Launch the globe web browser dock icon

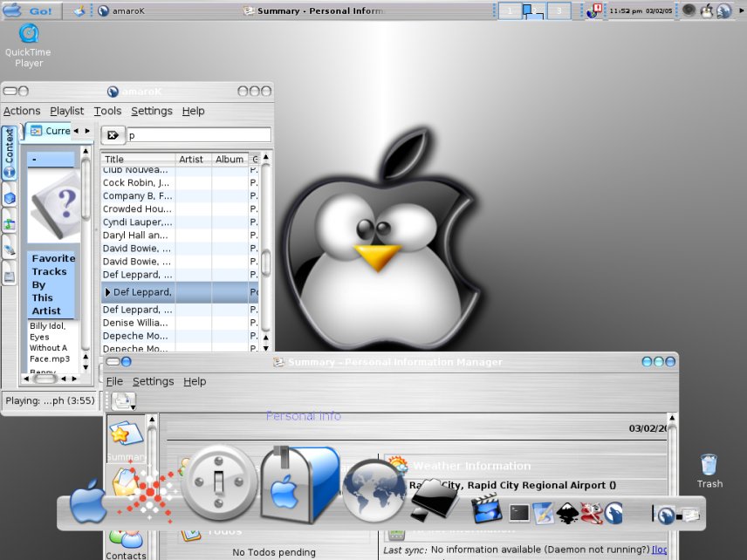(374, 490)
